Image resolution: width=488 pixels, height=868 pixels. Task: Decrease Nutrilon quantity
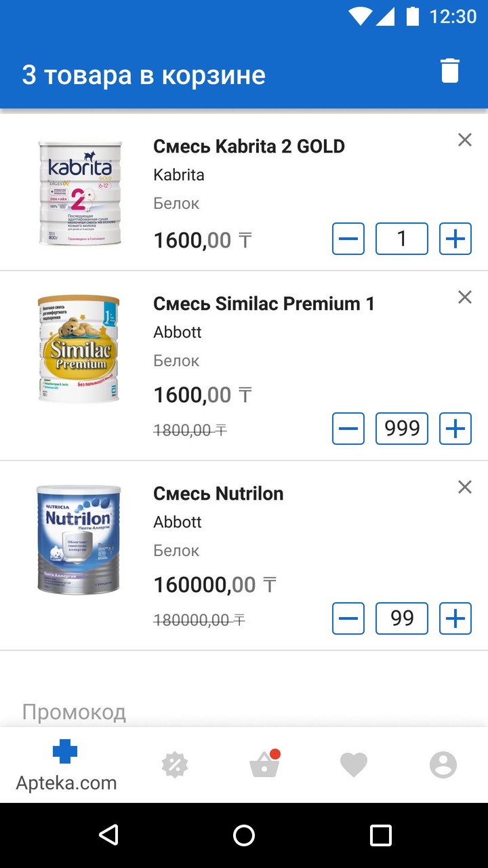pyautogui.click(x=348, y=618)
